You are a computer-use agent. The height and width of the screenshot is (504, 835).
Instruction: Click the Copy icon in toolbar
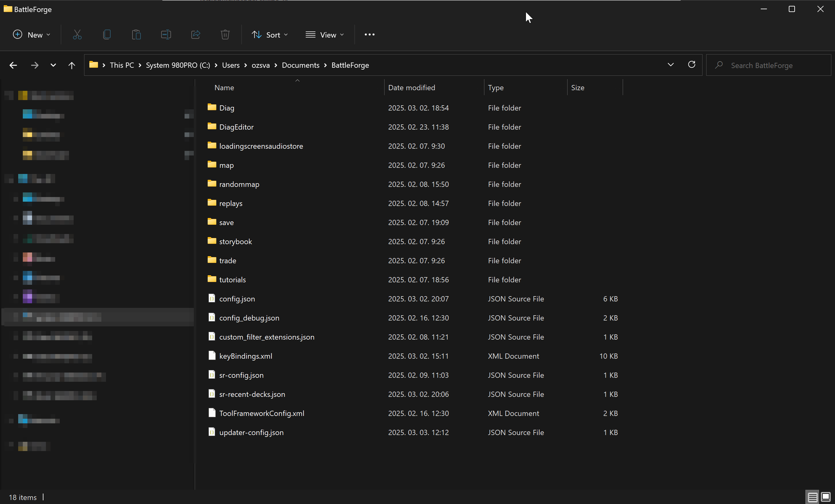point(107,34)
